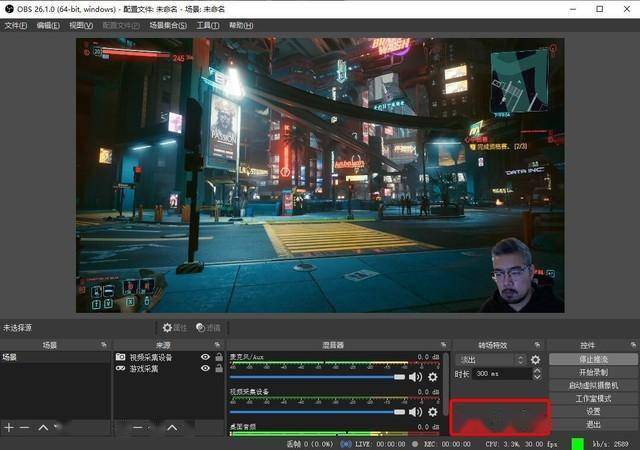Open 视频采集设备 mixer gear settings
The width and height of the screenshot is (640, 450).
[x=433, y=412]
